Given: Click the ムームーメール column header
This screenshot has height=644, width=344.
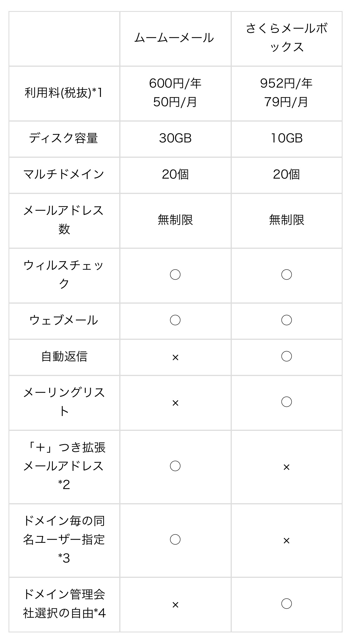Looking at the screenshot, I should click(x=174, y=38).
